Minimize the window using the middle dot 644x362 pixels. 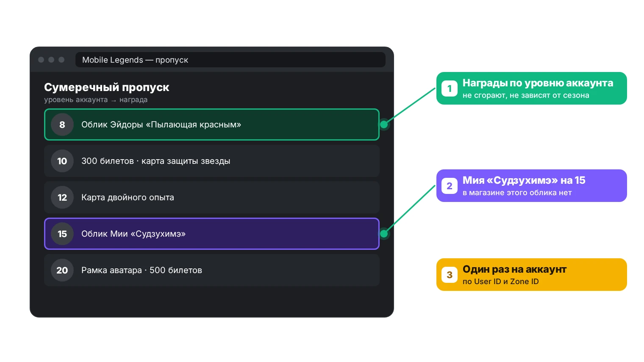[51, 60]
